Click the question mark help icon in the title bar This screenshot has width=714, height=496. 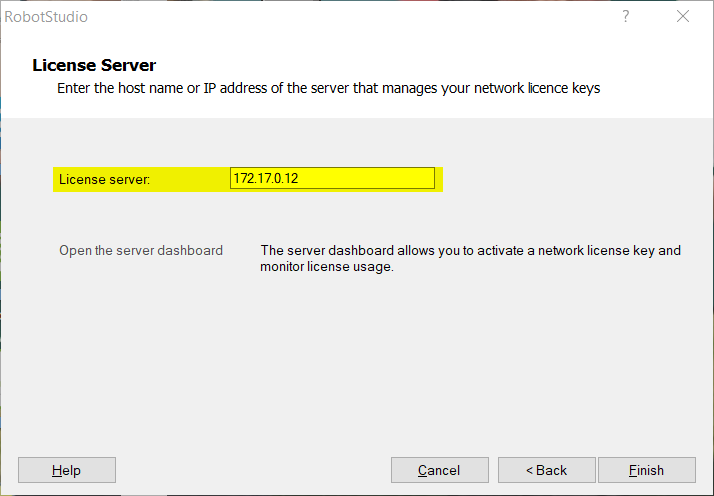point(626,16)
